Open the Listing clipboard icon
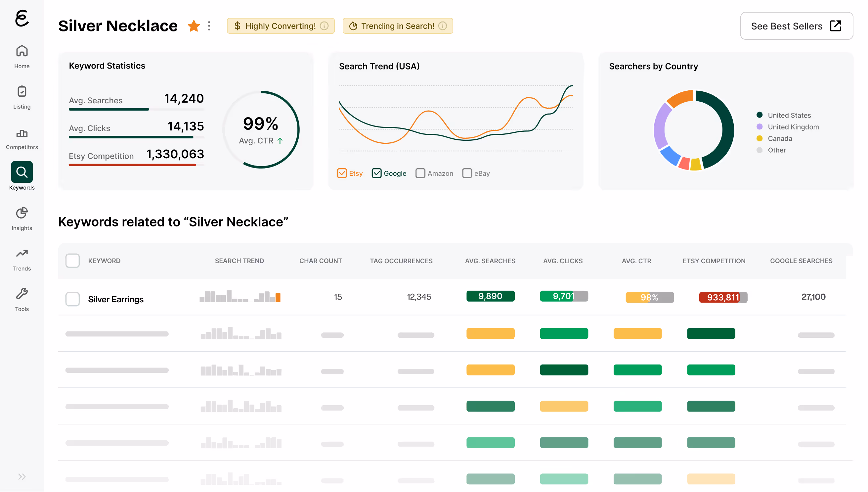The width and height of the screenshot is (868, 492). pyautogui.click(x=22, y=91)
